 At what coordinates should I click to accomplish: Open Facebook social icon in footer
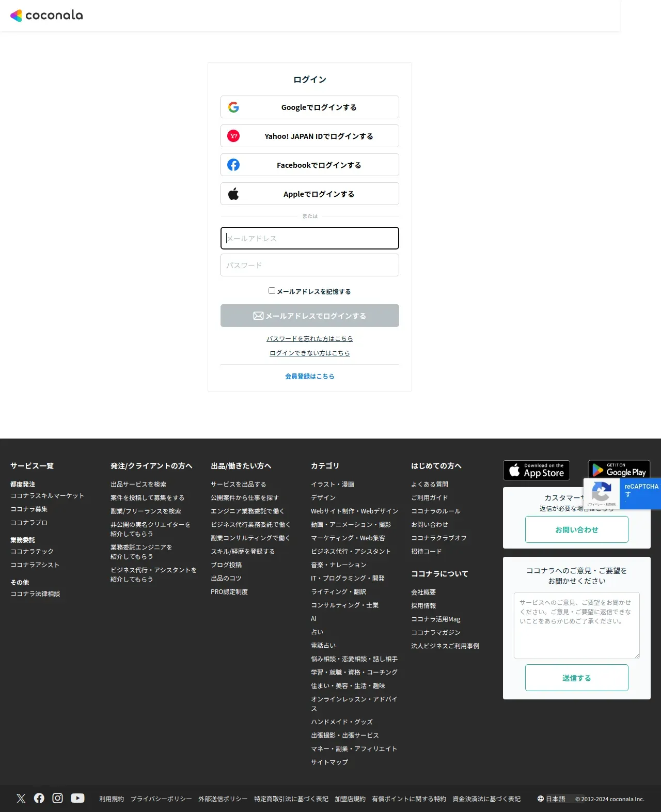39,798
